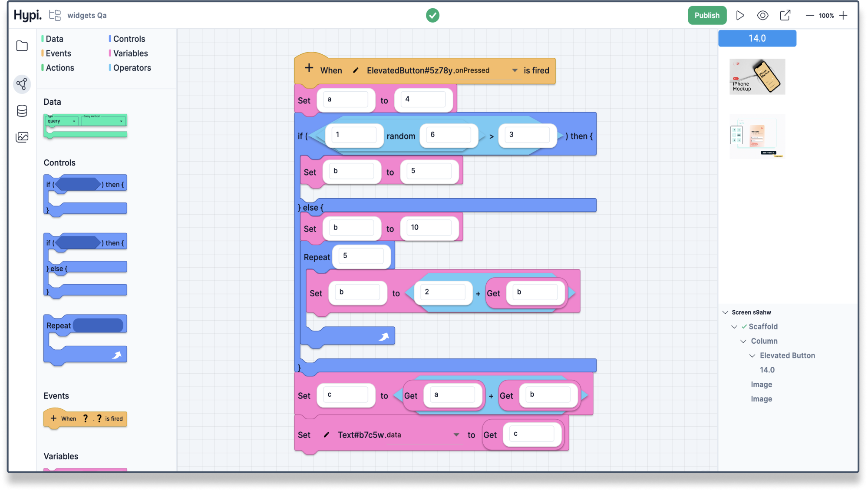Image resolution: width=868 pixels, height=491 pixels.
Task: Select the Controls tab in left panel
Action: pos(129,38)
